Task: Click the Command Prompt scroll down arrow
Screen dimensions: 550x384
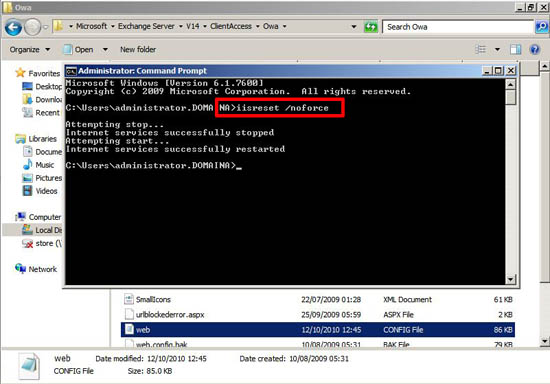Action: point(510,279)
